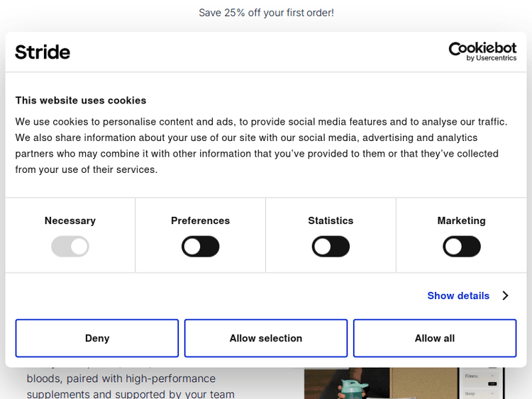
Task: Click the Preferences category label
Action: coord(200,220)
